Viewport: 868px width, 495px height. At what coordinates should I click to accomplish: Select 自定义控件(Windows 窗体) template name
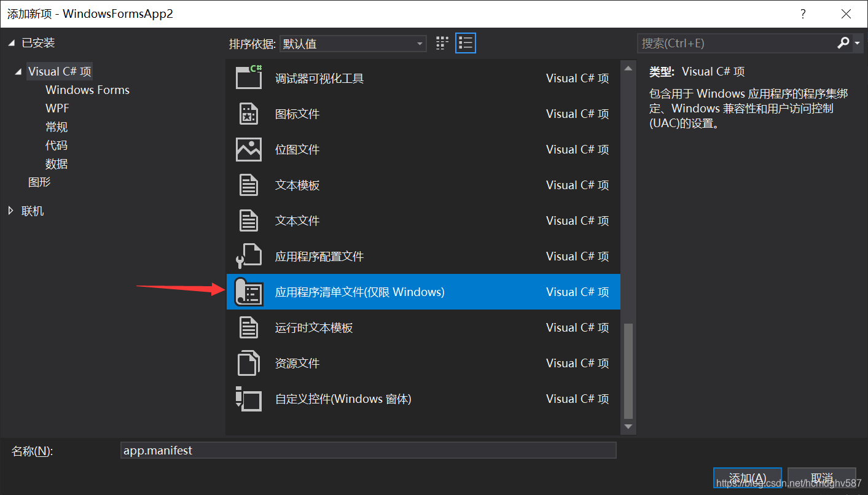point(343,399)
